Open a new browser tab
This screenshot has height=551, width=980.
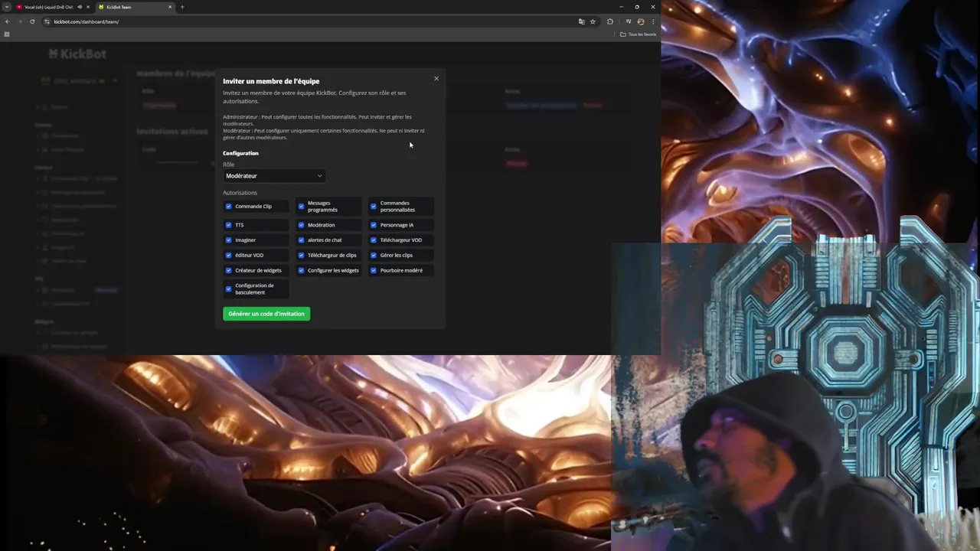(x=182, y=7)
